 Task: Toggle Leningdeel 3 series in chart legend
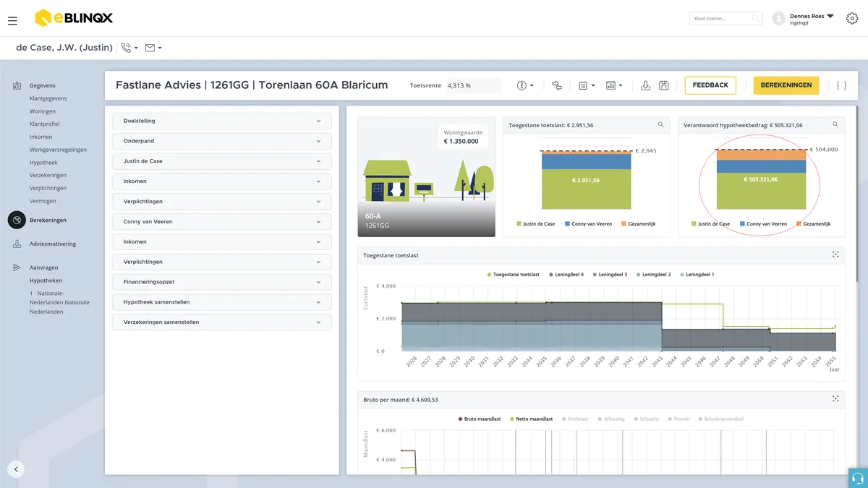(x=609, y=275)
